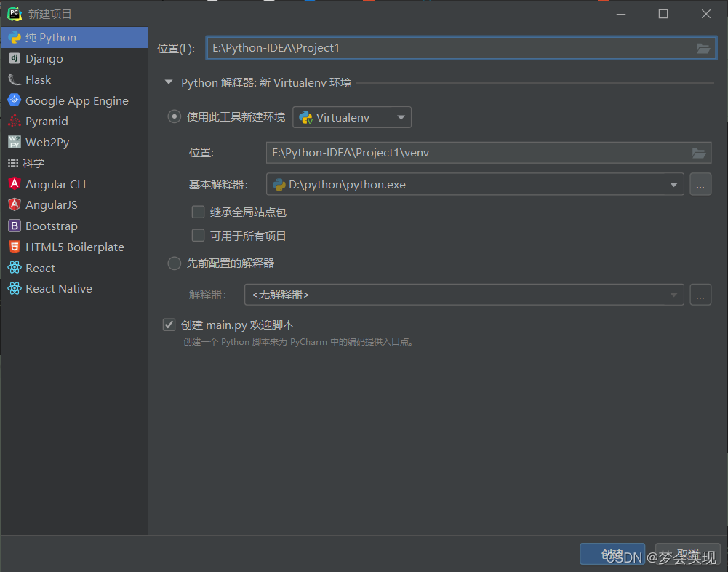Click the Virtualenv icon in dropdown
Viewport: 728px width, 572px height.
305,118
